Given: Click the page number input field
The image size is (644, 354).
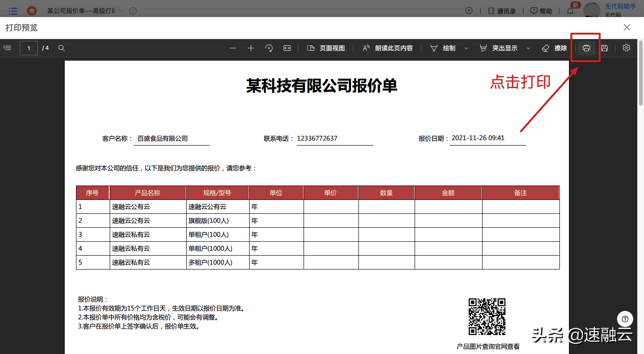Looking at the screenshot, I should tap(29, 48).
